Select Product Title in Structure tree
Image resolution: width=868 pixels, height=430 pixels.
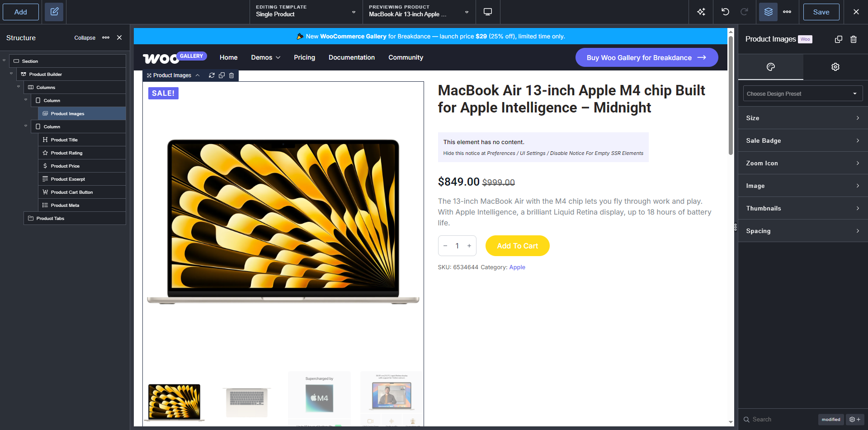(x=82, y=140)
